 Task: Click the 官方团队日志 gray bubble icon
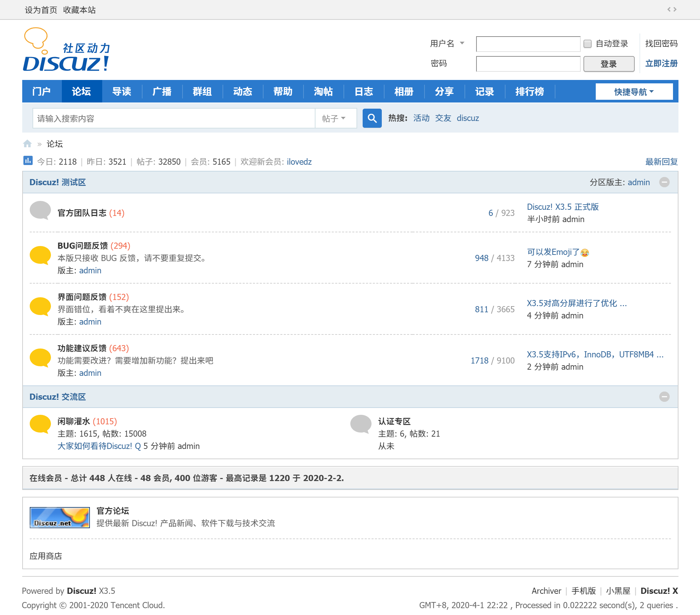tap(40, 210)
